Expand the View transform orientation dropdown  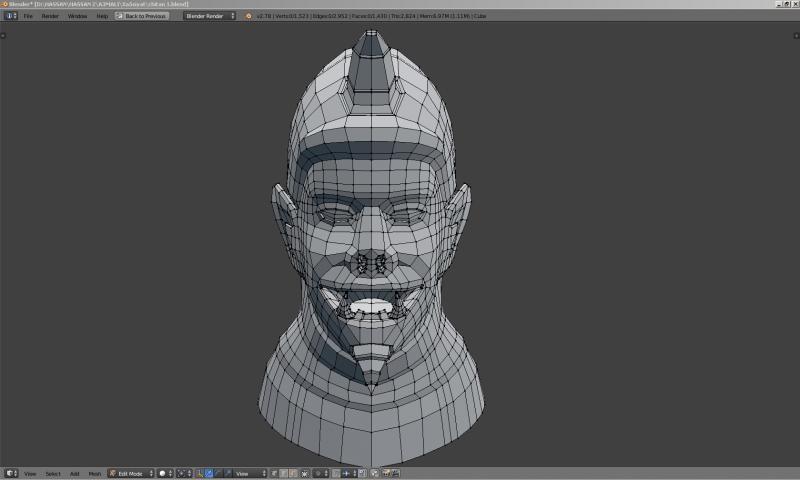click(248, 473)
